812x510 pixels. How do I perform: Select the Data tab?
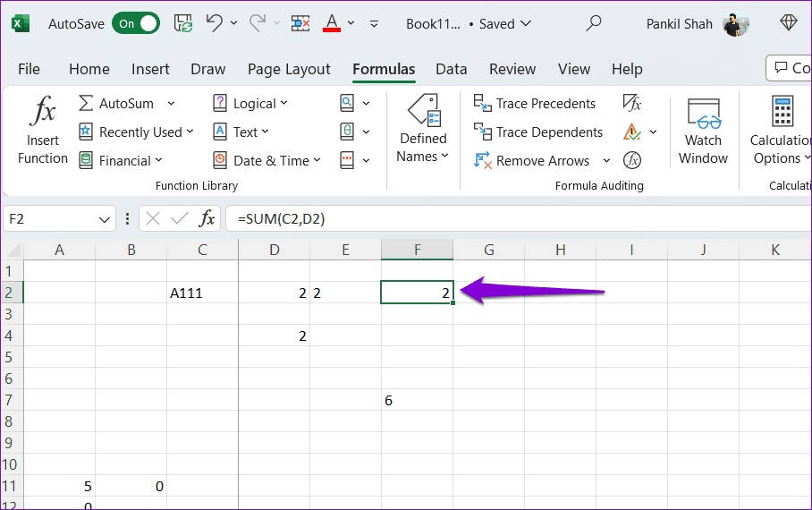click(451, 69)
